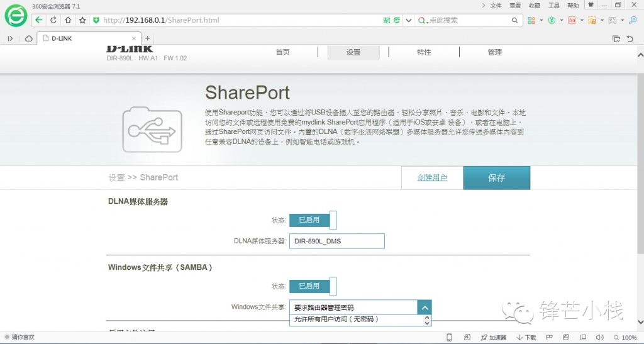This screenshot has width=644, height=344.
Task: Mute browser sound with speaker icon
Action: click(600, 338)
